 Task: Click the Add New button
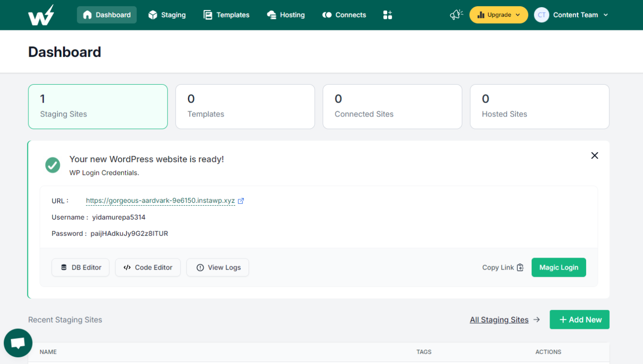tap(579, 320)
